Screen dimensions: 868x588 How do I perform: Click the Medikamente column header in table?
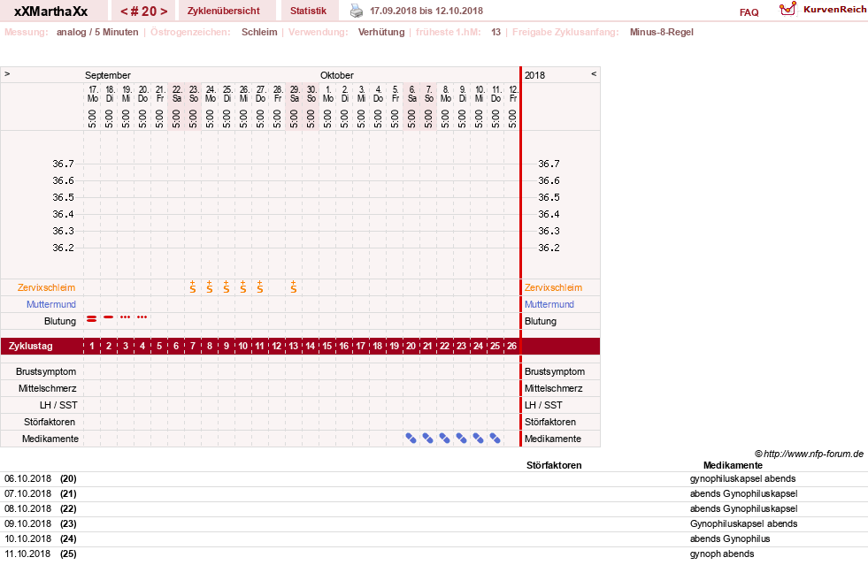point(733,465)
